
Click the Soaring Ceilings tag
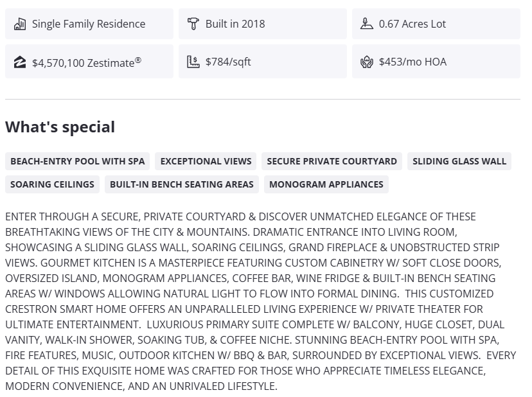coord(52,184)
